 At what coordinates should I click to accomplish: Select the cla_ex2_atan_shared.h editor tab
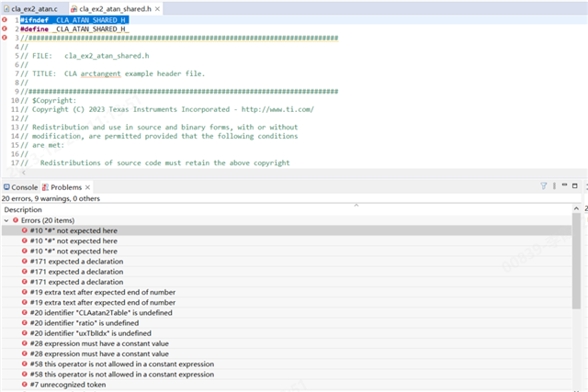115,8
